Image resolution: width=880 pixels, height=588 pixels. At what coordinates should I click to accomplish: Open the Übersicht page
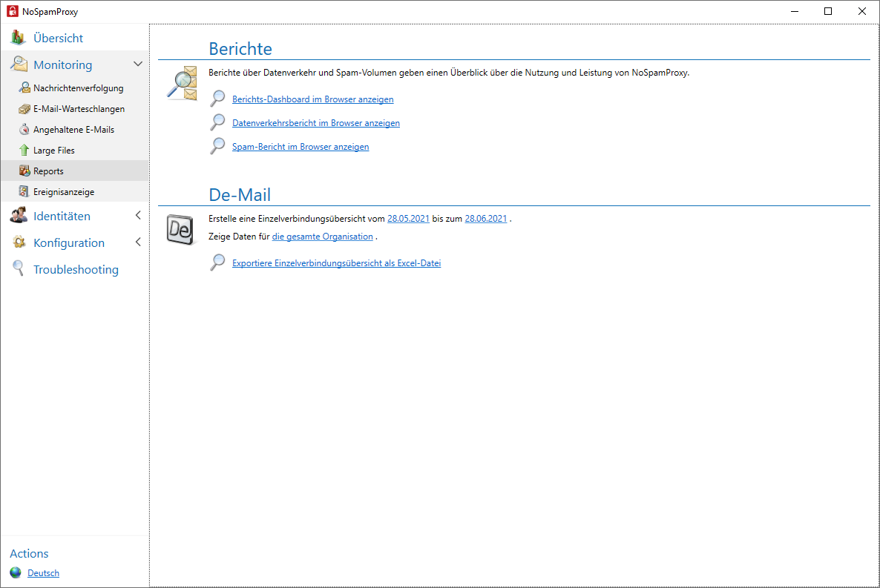coord(59,38)
